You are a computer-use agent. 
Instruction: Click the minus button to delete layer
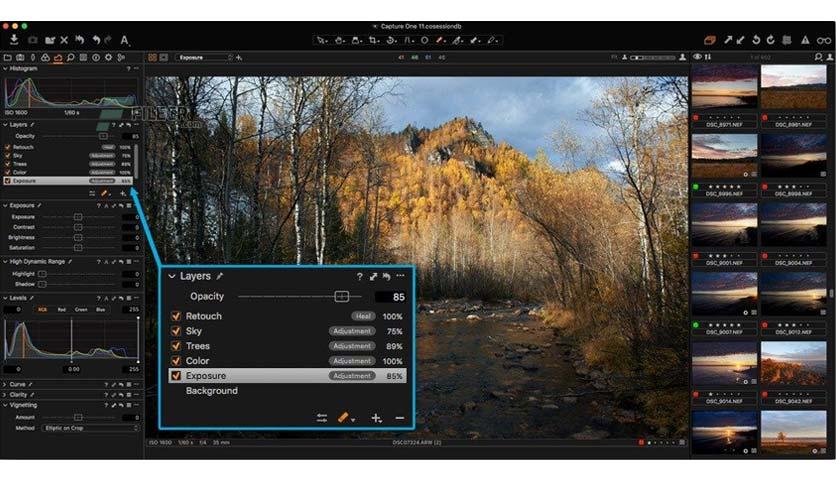click(x=399, y=418)
